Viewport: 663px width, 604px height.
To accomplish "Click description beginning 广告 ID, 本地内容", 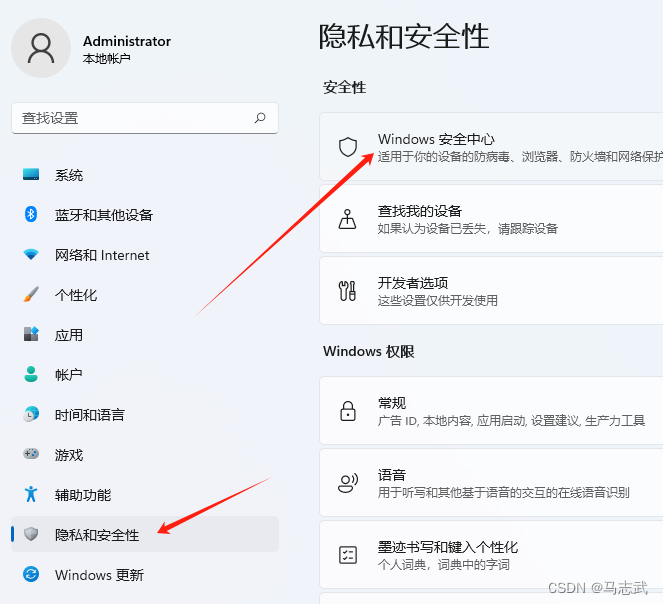I will click(x=511, y=421).
